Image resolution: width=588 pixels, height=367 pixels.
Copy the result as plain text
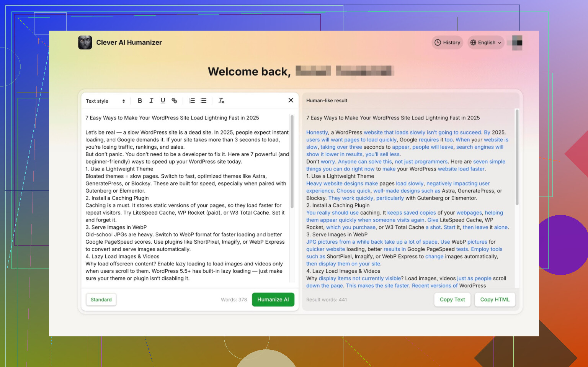452,300
